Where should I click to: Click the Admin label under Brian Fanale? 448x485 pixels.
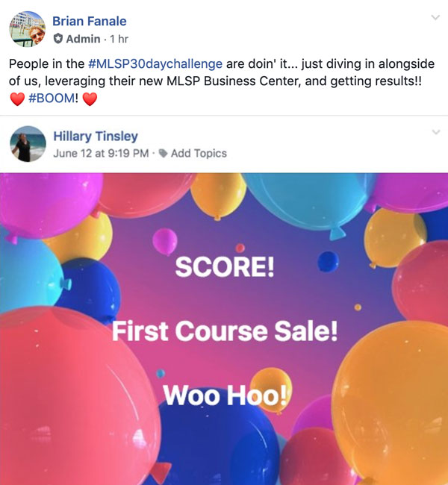pyautogui.click(x=83, y=39)
